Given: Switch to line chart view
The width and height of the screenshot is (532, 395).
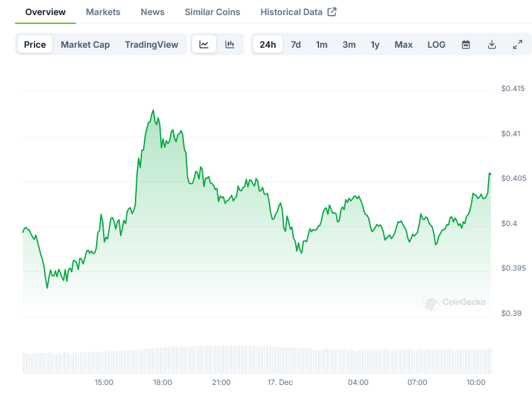Looking at the screenshot, I should (204, 45).
